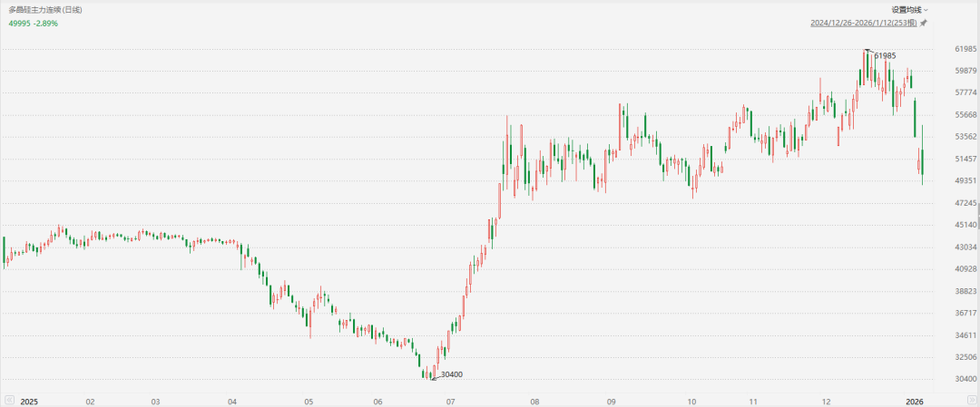Click the arrow marker at high 61985
Image resolution: width=980 pixels, height=407 pixels.
coord(868,51)
